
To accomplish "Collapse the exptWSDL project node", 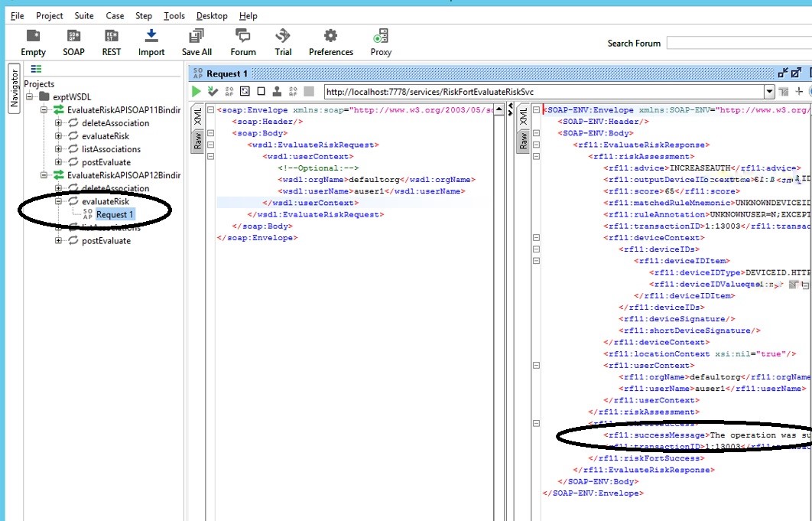I will (x=30, y=97).
